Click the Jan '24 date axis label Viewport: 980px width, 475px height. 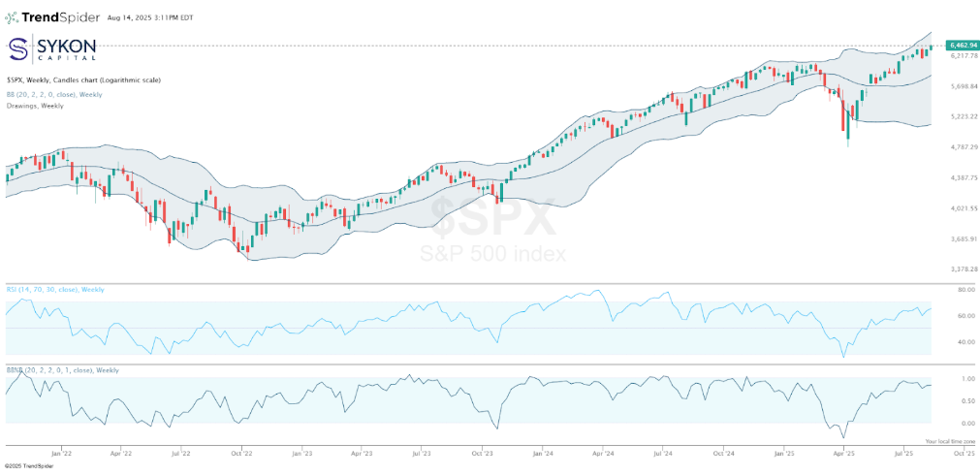541,452
